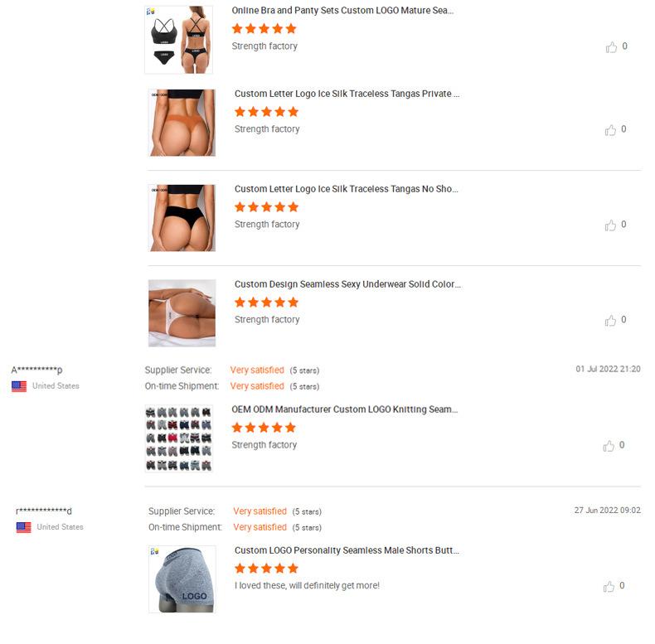Like the 'I loved these' review
The image size is (655, 644).
point(609,586)
